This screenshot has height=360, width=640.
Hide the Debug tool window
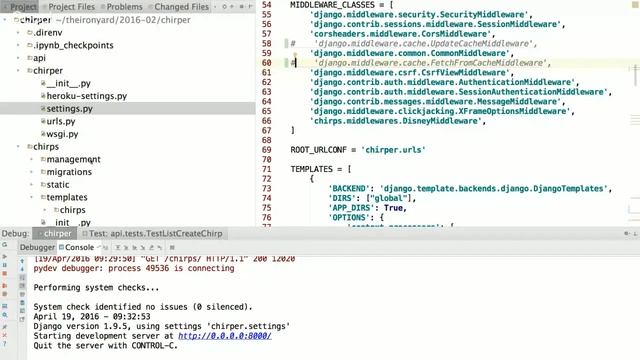pos(635,233)
